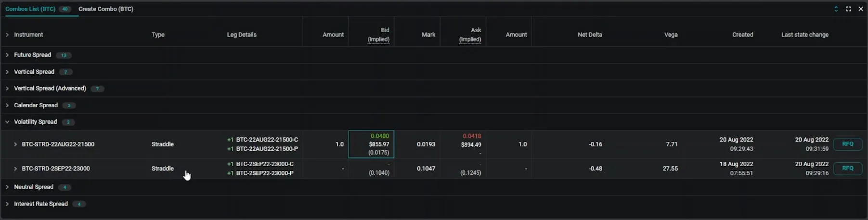Expand the Vertical Spread (Advanced) group
The width and height of the screenshot is (868, 220).
7,89
